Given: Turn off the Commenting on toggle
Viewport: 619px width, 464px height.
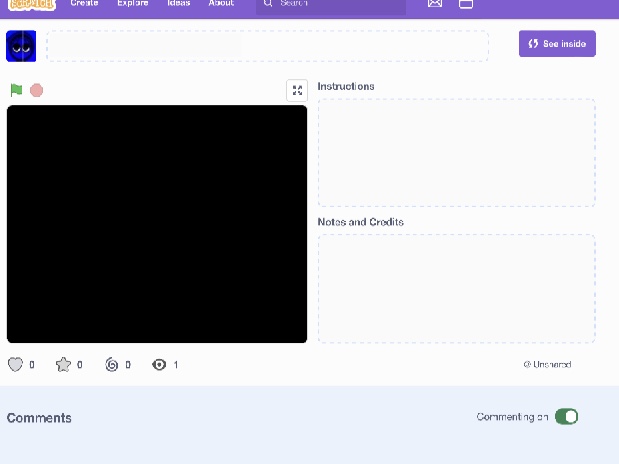Looking at the screenshot, I should [566, 417].
